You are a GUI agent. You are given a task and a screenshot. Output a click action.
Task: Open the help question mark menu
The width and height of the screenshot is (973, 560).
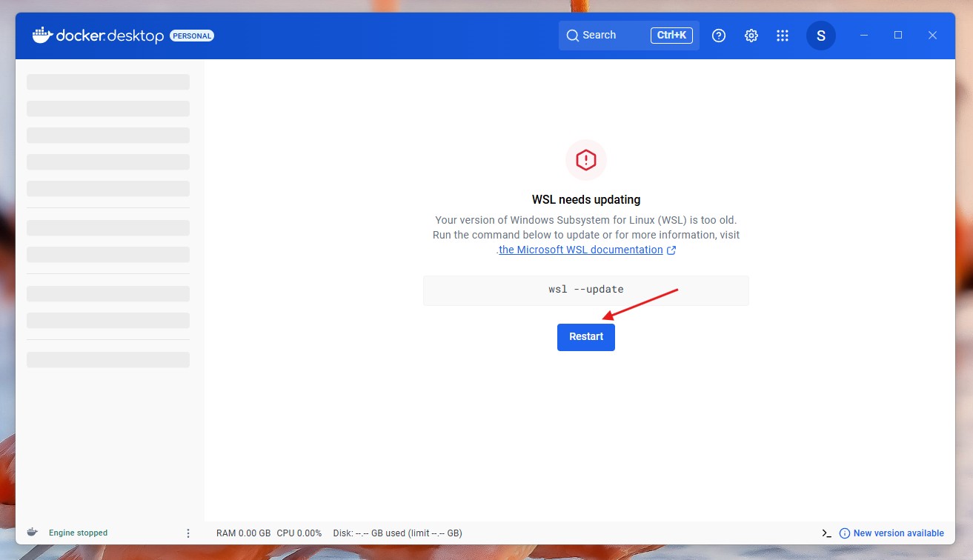click(718, 36)
